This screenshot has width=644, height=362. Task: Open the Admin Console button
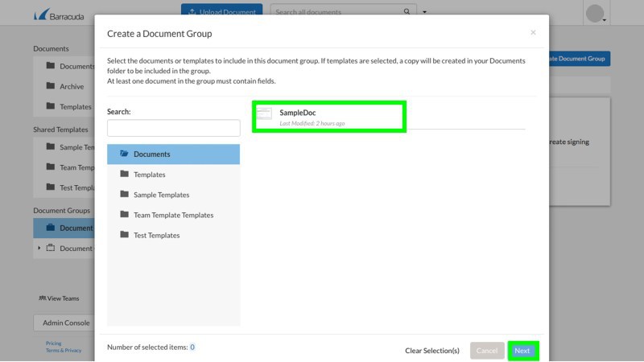click(x=66, y=323)
